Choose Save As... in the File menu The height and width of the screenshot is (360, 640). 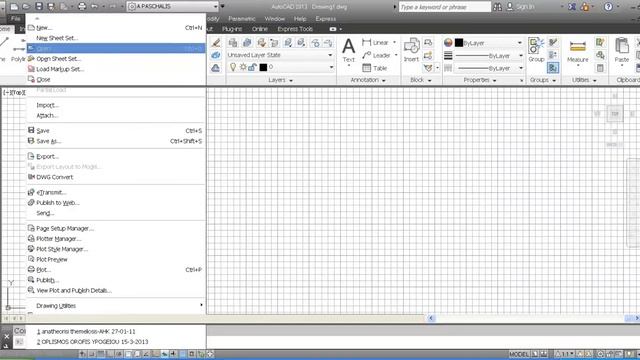116,141
